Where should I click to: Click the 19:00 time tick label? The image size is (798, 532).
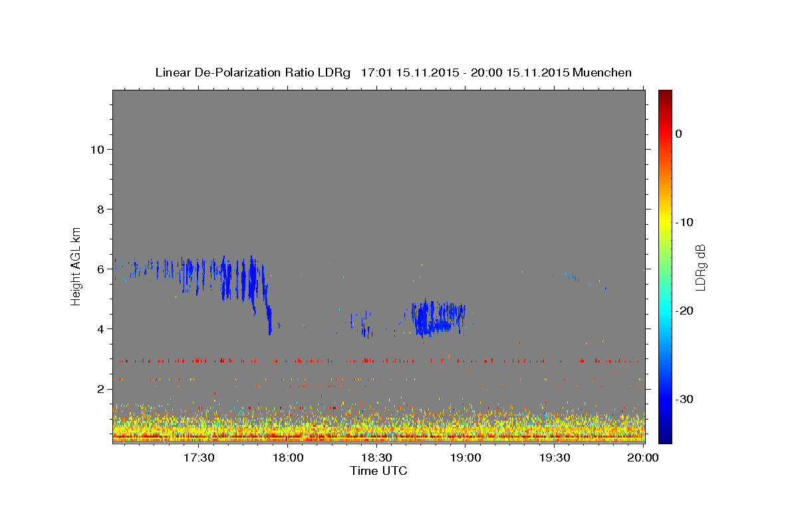(465, 458)
